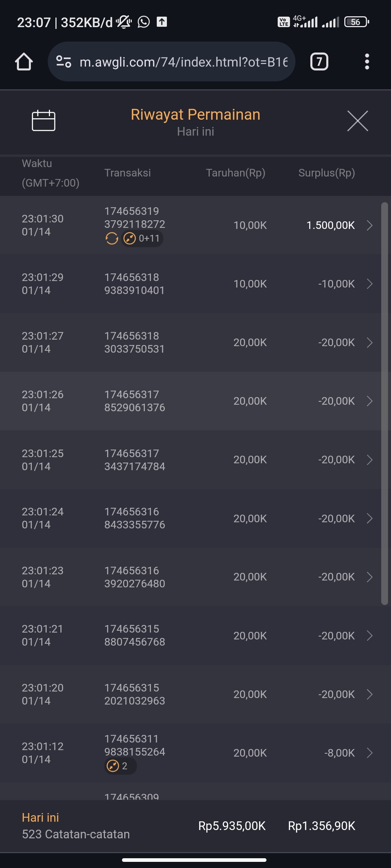Tap the browser home icon
Image resolution: width=391 pixels, height=868 pixels.
click(x=24, y=62)
